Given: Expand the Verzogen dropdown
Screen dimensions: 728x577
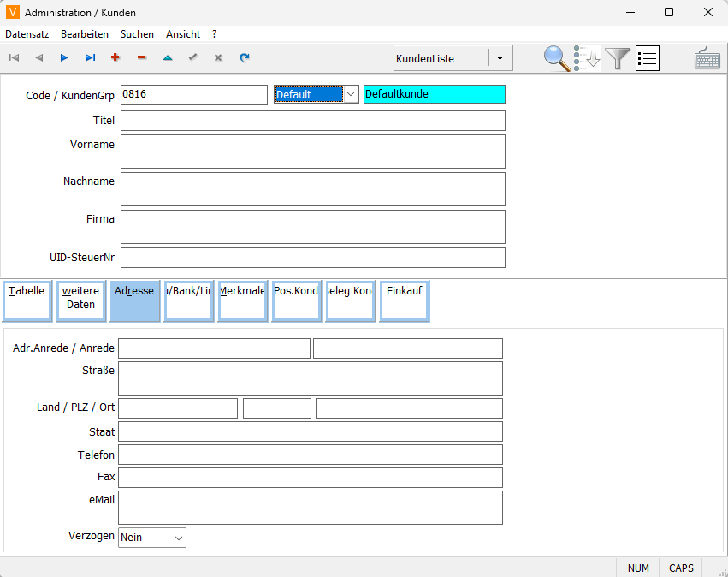Looking at the screenshot, I should (178, 538).
